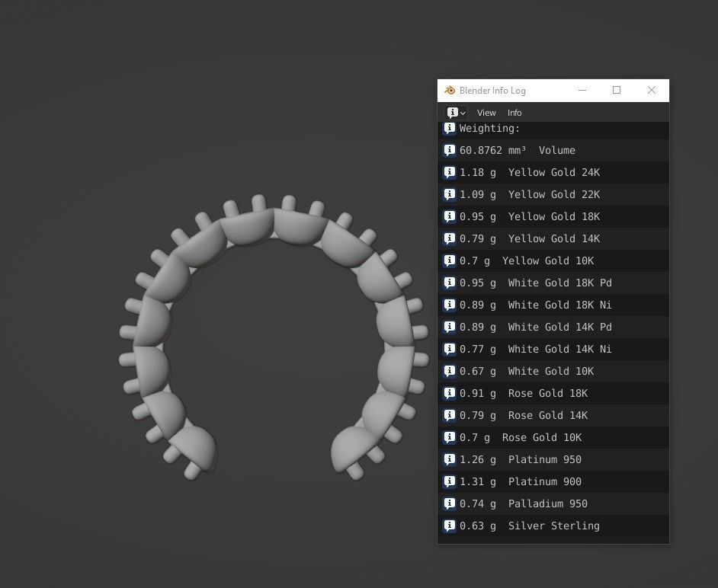This screenshot has width=718, height=588.
Task: Click the info icon beside Platinum 900
Action: point(449,481)
